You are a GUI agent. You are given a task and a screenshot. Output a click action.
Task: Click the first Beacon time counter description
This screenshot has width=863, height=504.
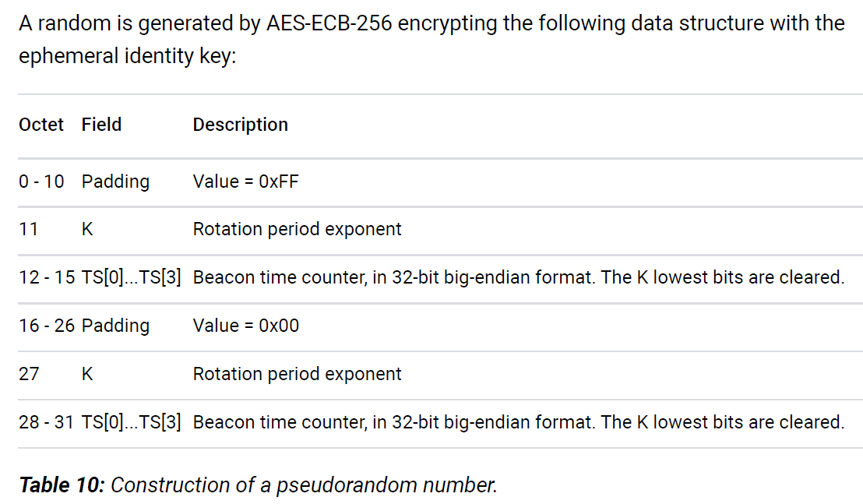click(x=519, y=277)
